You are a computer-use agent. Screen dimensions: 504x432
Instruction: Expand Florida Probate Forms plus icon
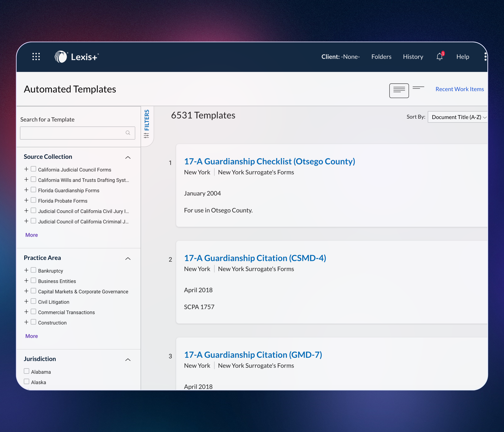pyautogui.click(x=26, y=200)
